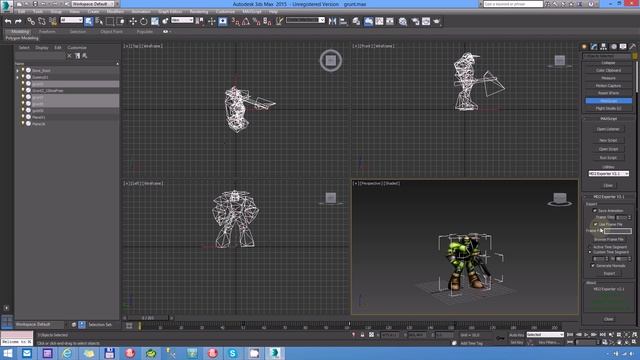The width and height of the screenshot is (640, 360).
Task: Collapse the MD2 Exporter V1.1 rollout header
Action: point(608,197)
